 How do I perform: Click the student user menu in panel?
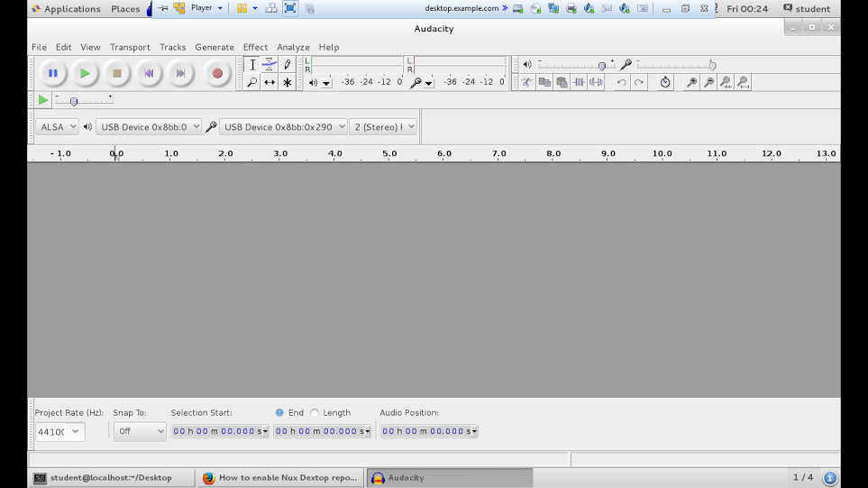tap(807, 9)
